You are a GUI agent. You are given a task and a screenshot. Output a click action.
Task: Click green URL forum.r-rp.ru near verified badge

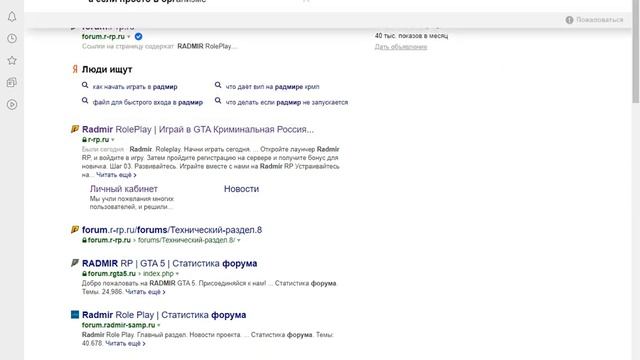pos(103,36)
